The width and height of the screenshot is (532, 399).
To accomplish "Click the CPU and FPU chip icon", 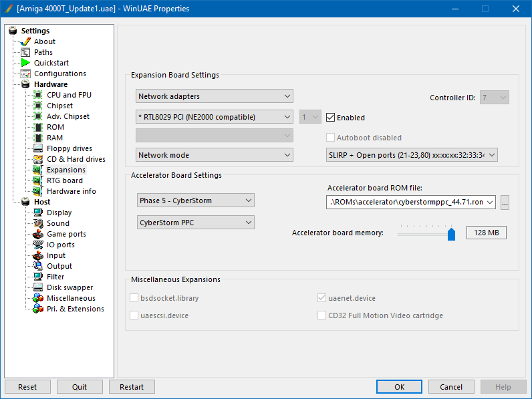I will click(39, 95).
